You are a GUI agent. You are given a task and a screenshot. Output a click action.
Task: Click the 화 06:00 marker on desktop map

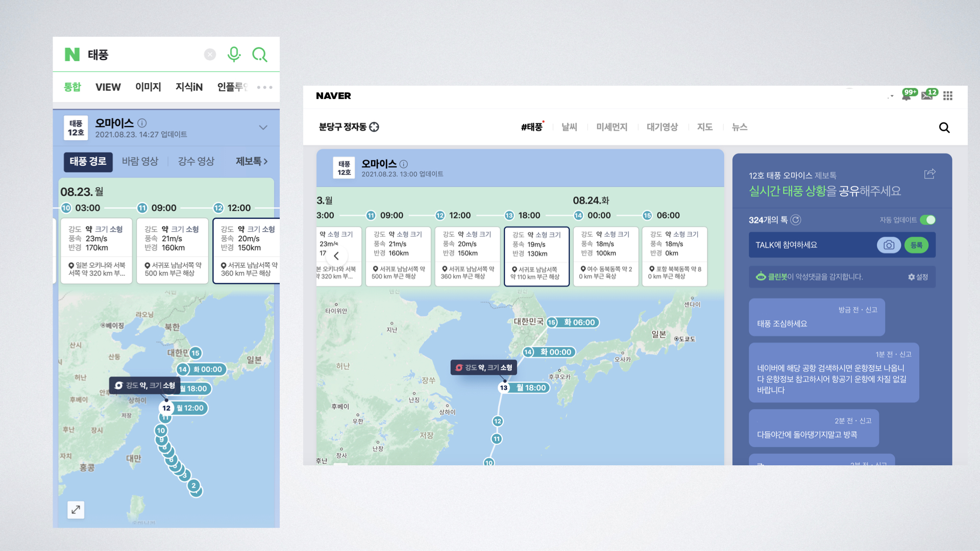573,322
